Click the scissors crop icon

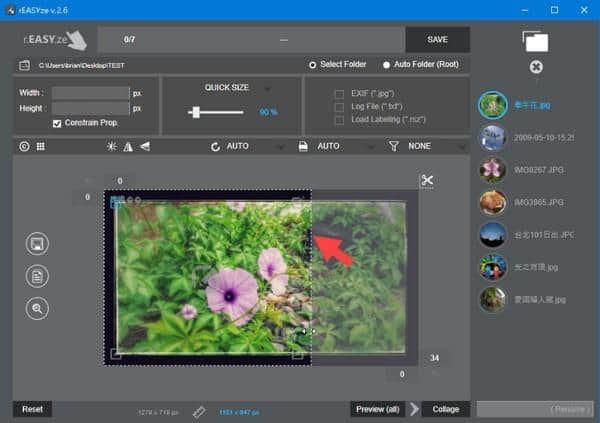tap(427, 181)
